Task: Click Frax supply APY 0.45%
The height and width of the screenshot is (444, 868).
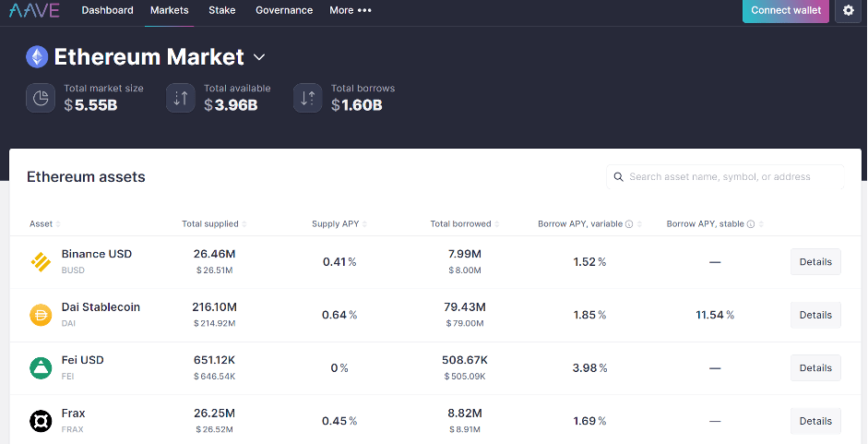Action: tap(339, 421)
